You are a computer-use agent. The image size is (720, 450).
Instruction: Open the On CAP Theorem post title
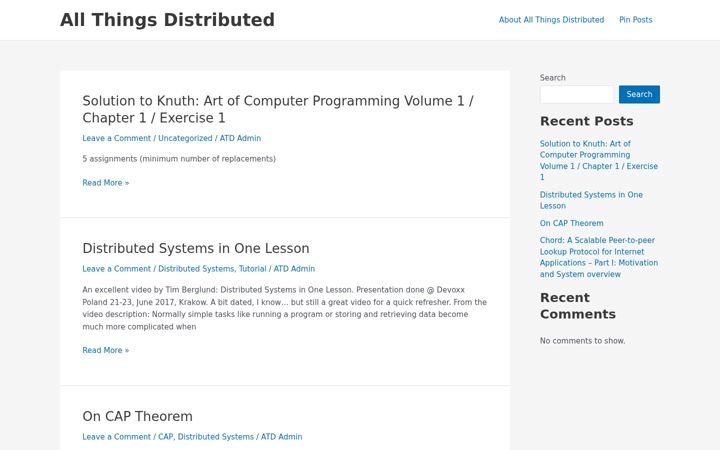pyautogui.click(x=137, y=416)
